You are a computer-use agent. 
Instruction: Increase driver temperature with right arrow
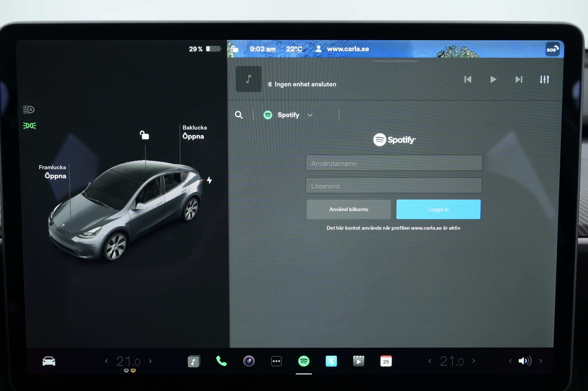pyautogui.click(x=150, y=361)
